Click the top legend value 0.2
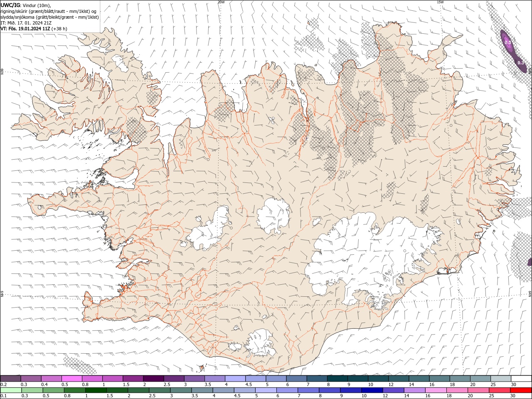This screenshot has width=532, height=399. tap(3, 384)
